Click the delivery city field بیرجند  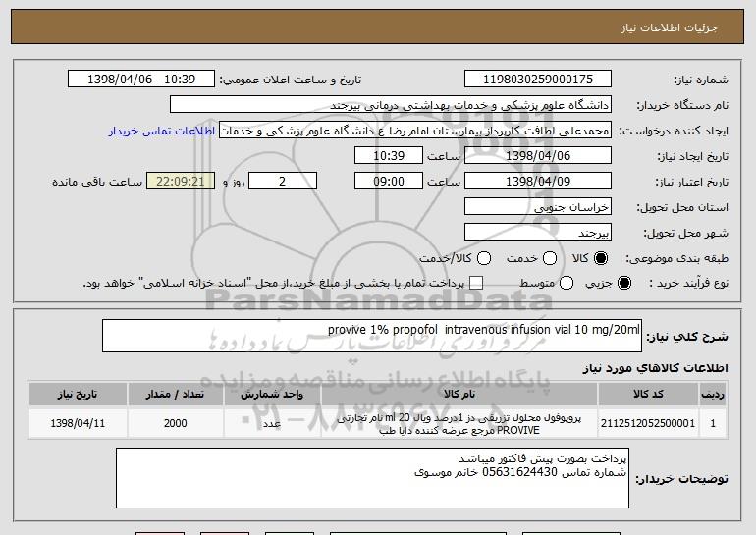[538, 233]
